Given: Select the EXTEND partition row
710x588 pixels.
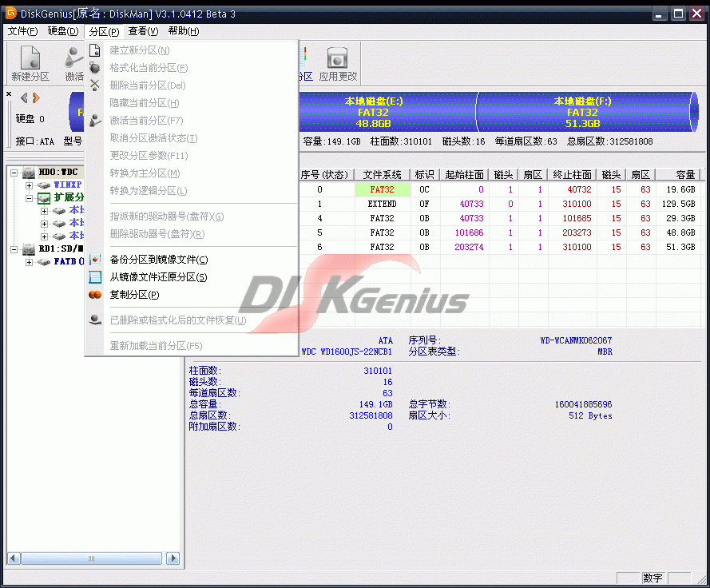Looking at the screenshot, I should click(499, 204).
